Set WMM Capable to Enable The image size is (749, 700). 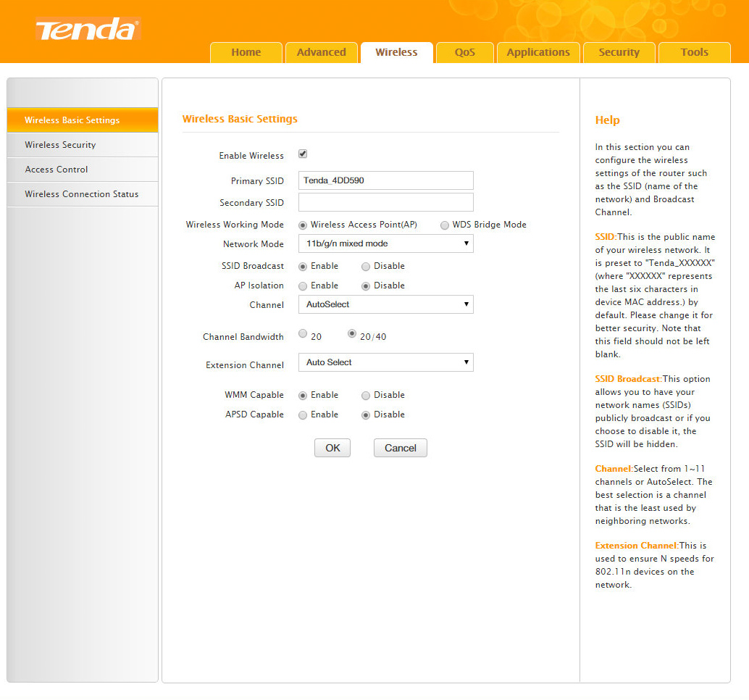point(302,396)
